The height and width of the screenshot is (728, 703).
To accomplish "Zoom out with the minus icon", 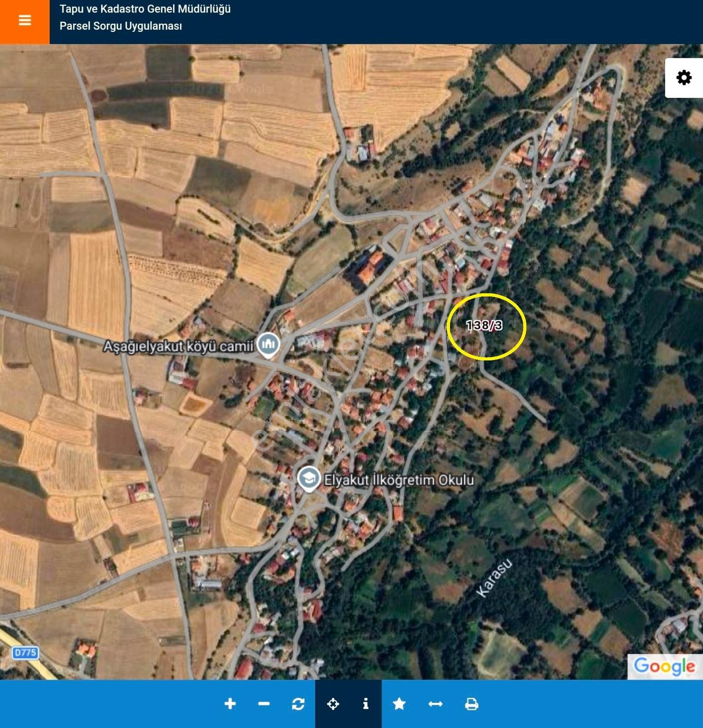I will pyautogui.click(x=264, y=704).
